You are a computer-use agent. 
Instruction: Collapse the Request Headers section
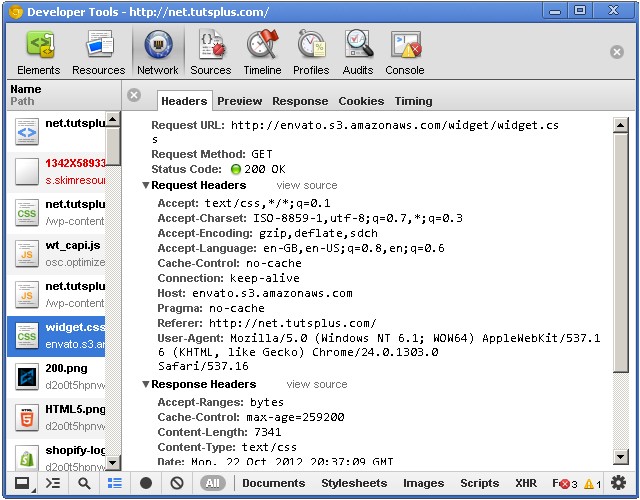(x=146, y=185)
